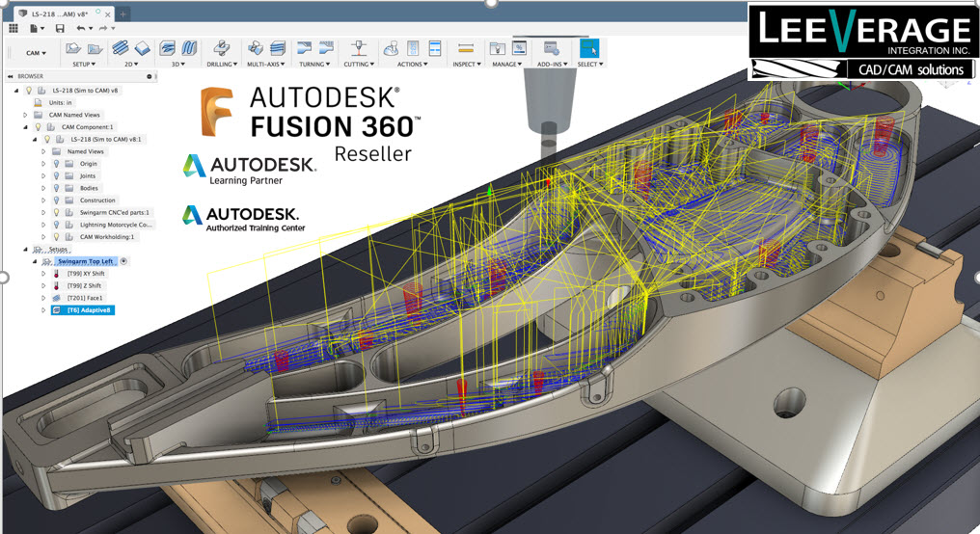
Task: Close the LS-218 document tab
Action: pyautogui.click(x=108, y=13)
